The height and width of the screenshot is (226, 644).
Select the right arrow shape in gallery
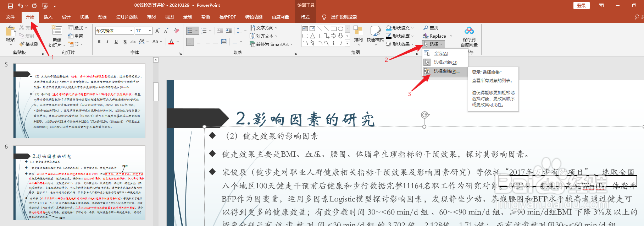333,36
